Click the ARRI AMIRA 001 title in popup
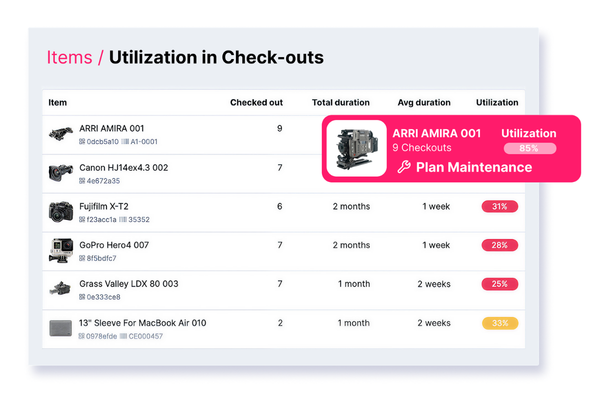This screenshot has width=600, height=400. 437,133
